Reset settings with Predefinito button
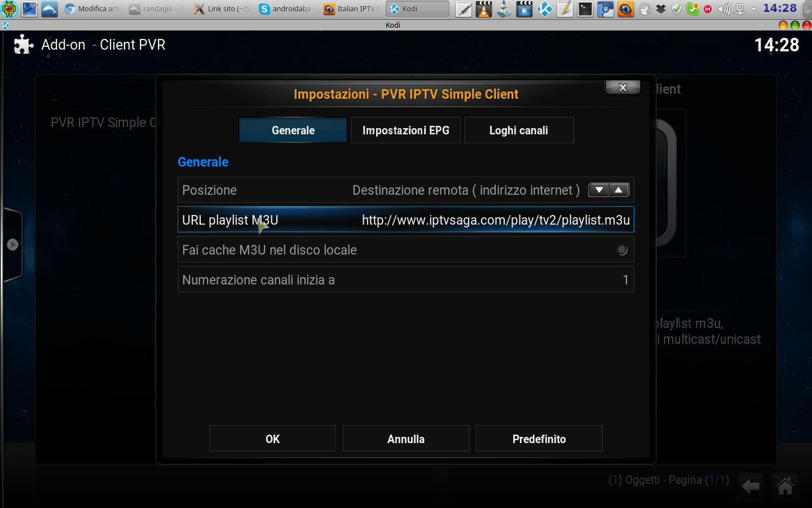The image size is (812, 508). [539, 439]
